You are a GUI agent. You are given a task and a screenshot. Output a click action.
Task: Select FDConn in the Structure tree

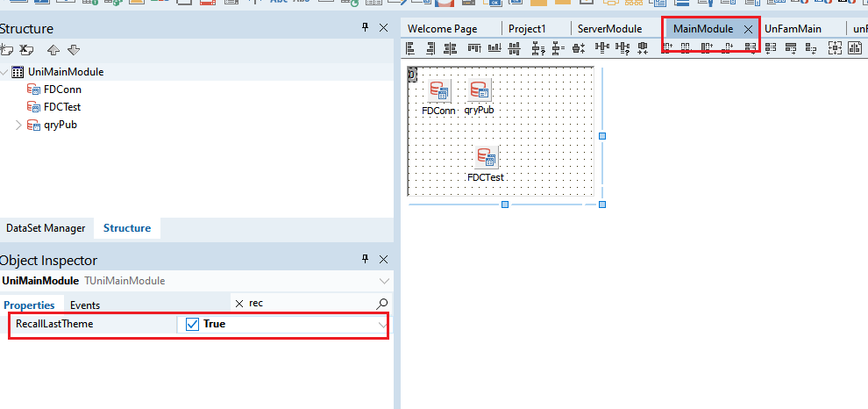(x=62, y=90)
